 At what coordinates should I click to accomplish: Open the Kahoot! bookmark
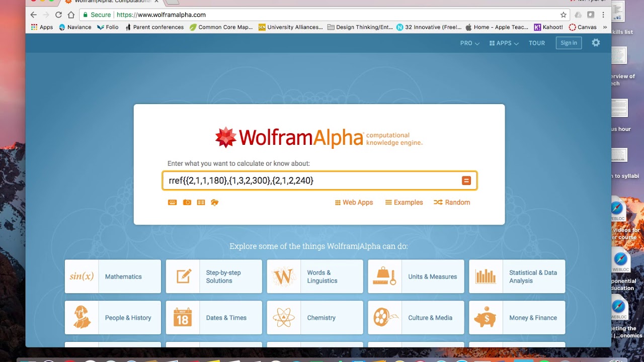548,27
